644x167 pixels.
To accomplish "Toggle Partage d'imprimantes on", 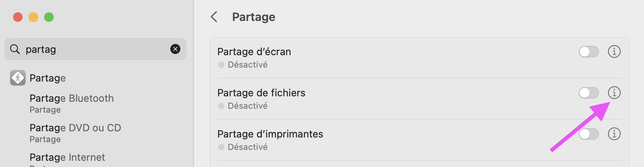I will tap(589, 134).
